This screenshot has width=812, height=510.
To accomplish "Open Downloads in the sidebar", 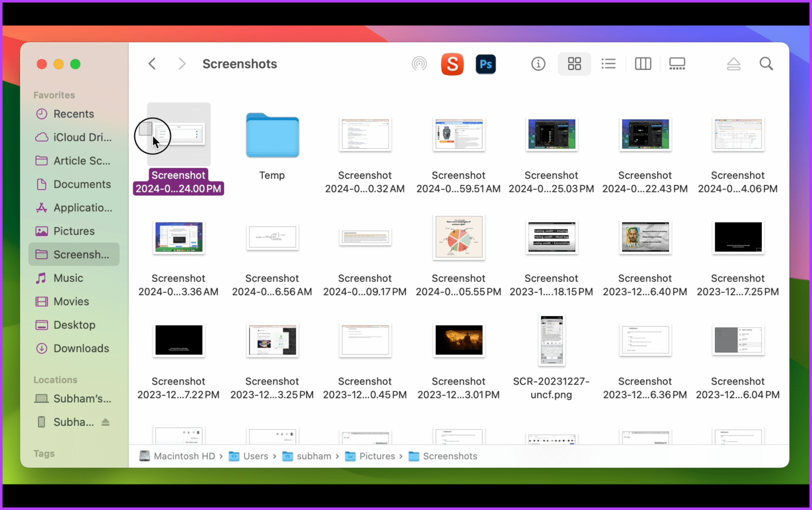I will tap(81, 348).
